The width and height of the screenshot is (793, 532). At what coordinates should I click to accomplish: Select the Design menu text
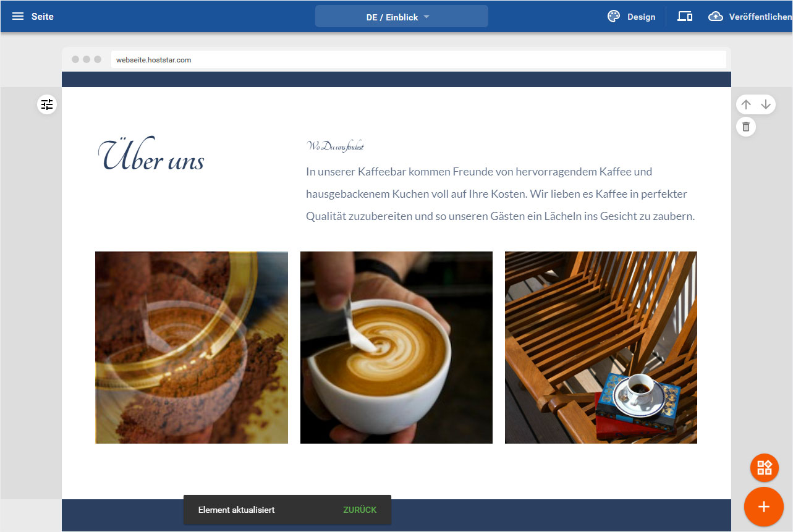(x=641, y=17)
